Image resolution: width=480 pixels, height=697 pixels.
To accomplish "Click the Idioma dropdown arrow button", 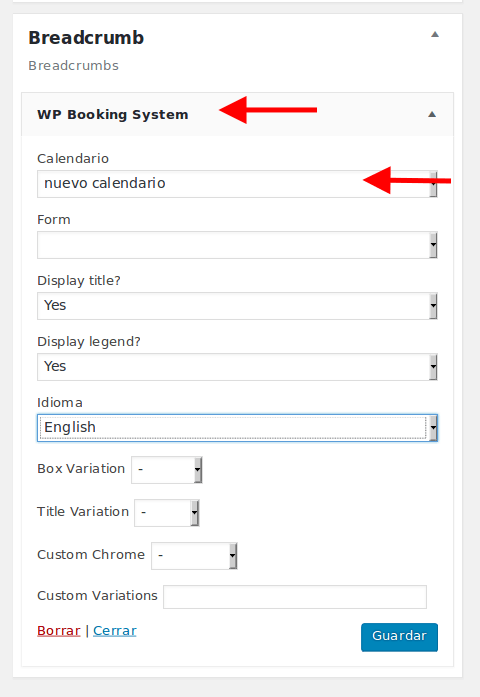I will (433, 428).
